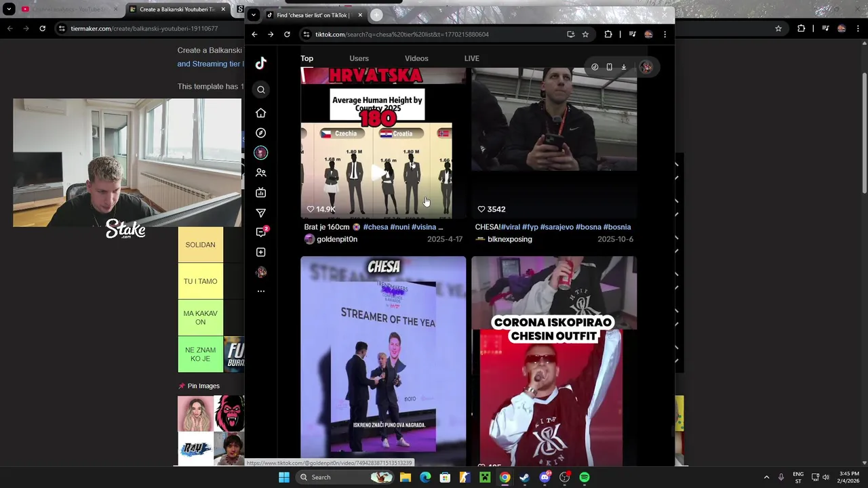Open the TikTok logo home link

(261, 63)
